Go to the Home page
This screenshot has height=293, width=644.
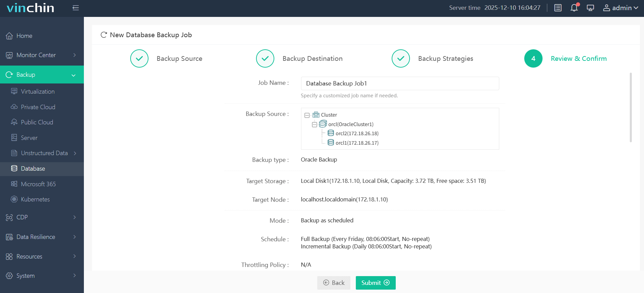(24, 36)
